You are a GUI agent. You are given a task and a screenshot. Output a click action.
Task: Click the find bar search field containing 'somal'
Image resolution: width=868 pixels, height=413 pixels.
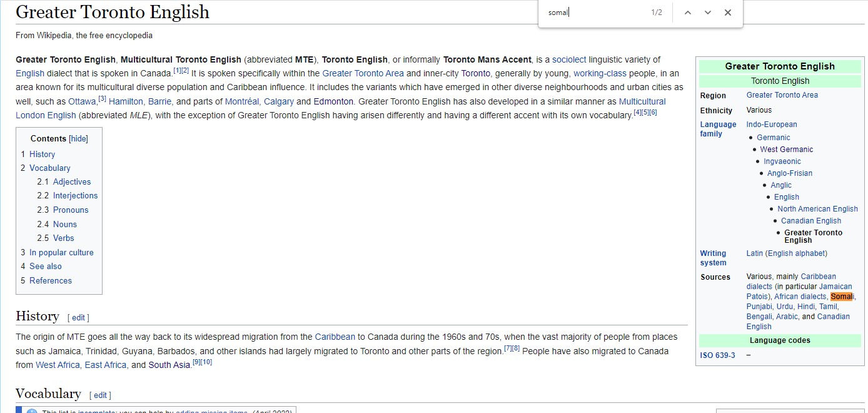coord(594,13)
